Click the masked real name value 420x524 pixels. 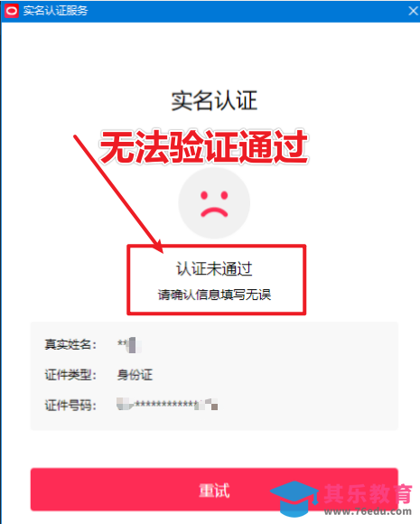point(129,345)
